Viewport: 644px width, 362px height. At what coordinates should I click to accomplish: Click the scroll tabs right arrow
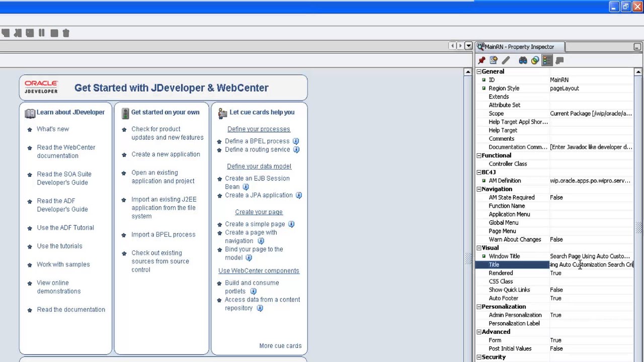[x=460, y=46]
